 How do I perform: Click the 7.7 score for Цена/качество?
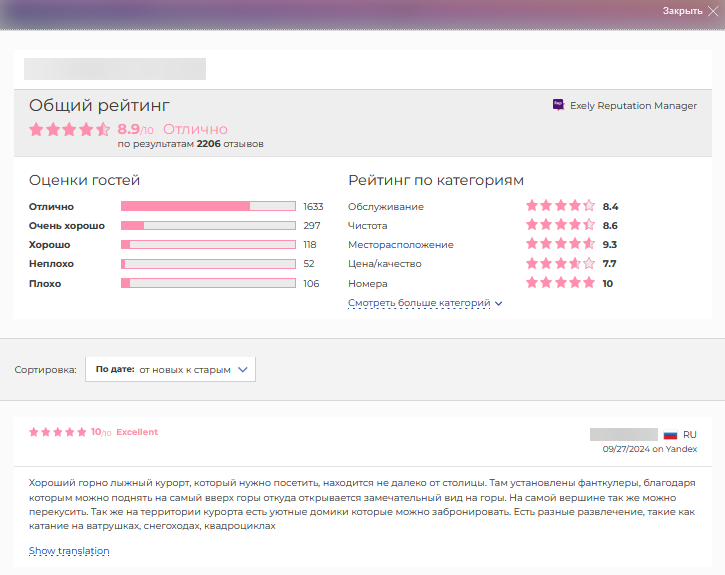(x=609, y=264)
